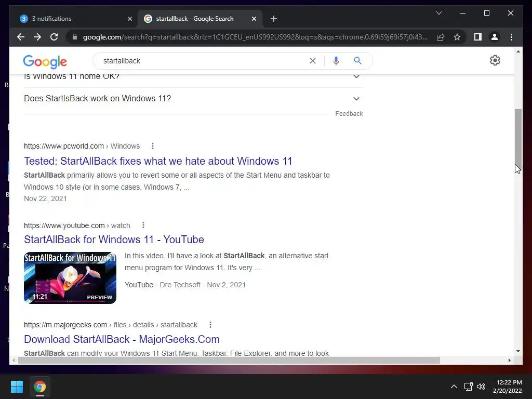This screenshot has width=532, height=399.
Task: Open Chrome side panel
Action: click(478, 37)
